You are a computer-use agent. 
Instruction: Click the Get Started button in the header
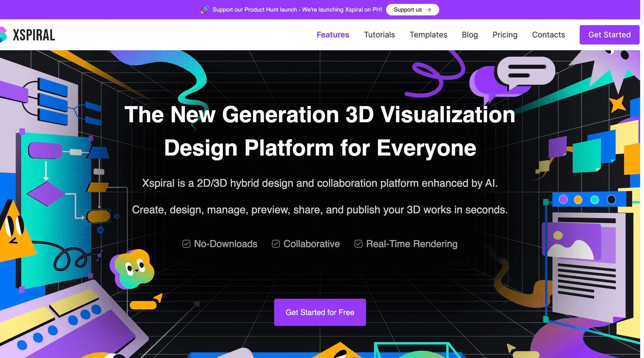point(609,35)
